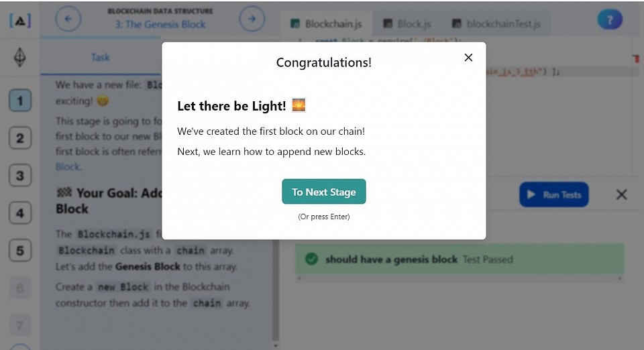The image size is (644, 350).
Task: Open the blockchainTest.js tab
Action: tap(498, 23)
